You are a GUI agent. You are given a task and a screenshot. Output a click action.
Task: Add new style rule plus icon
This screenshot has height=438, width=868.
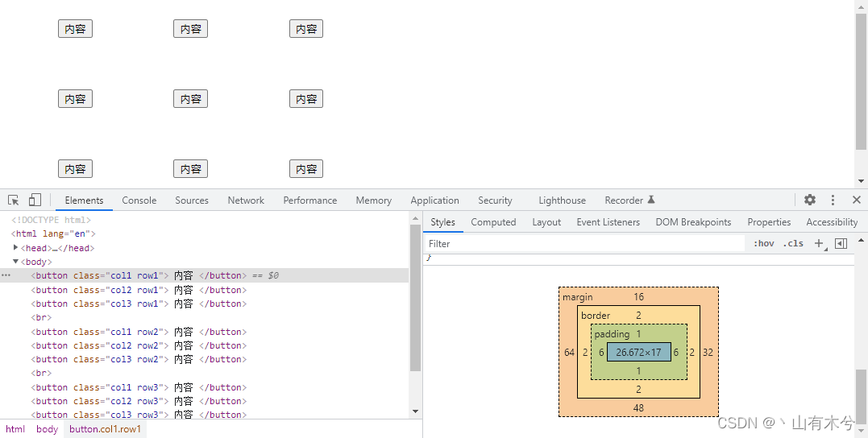click(819, 243)
